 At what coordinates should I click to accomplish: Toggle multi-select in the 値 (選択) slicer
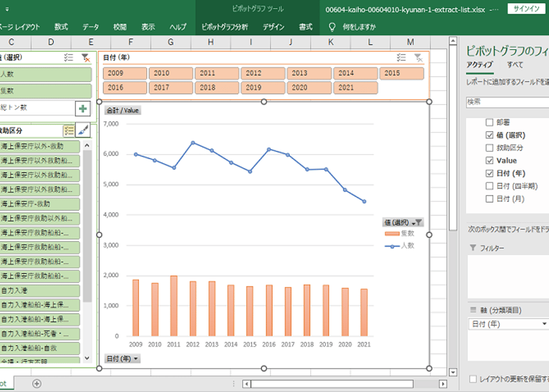[x=69, y=58]
